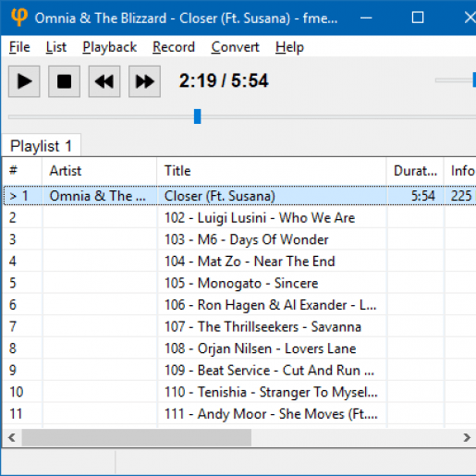Click the volume slider handle

click(474, 79)
